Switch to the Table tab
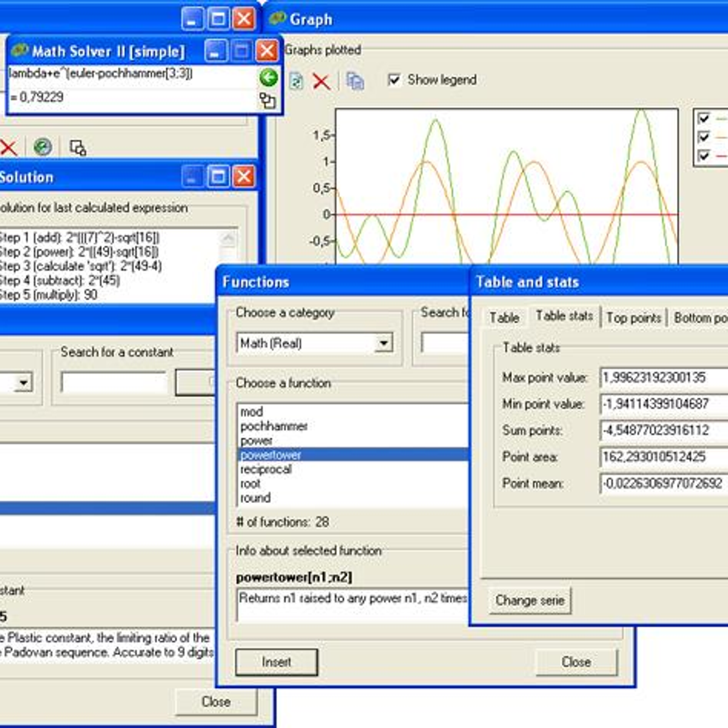Image resolution: width=728 pixels, height=728 pixels. pyautogui.click(x=503, y=317)
